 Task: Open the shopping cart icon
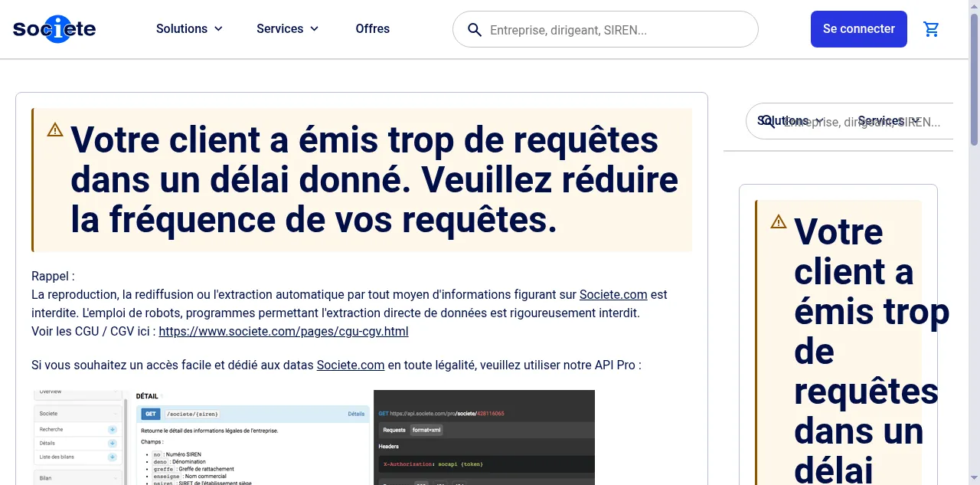(931, 29)
